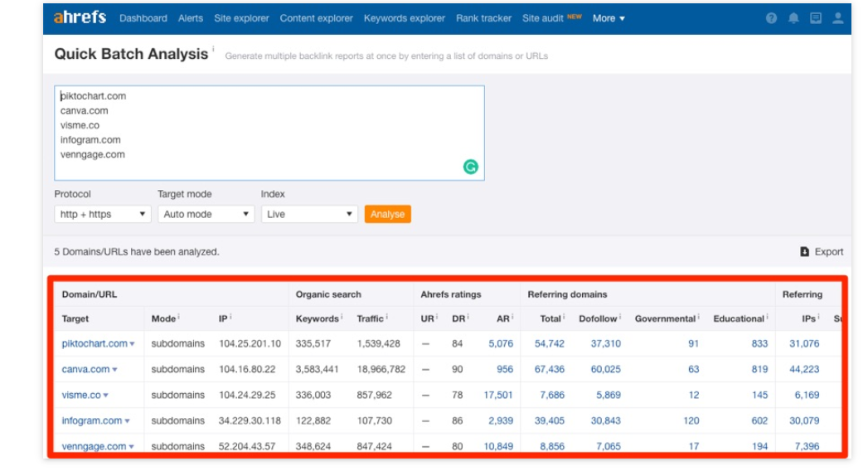Click piktochart AR value 5,076
This screenshot has height=471, width=868.
point(501,343)
